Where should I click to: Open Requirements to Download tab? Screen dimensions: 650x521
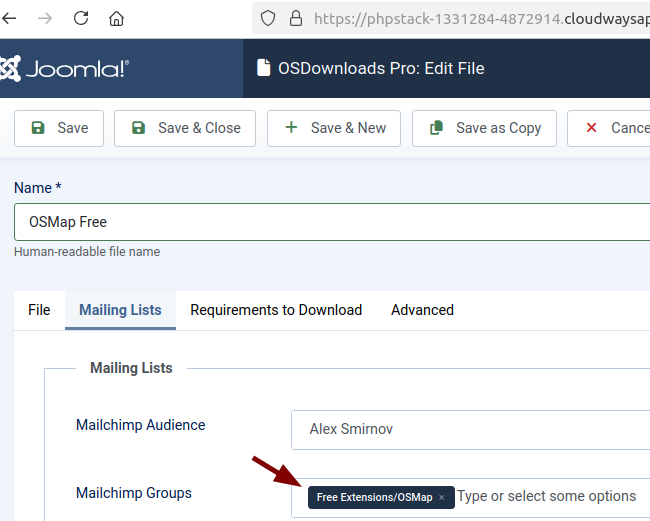coord(276,310)
